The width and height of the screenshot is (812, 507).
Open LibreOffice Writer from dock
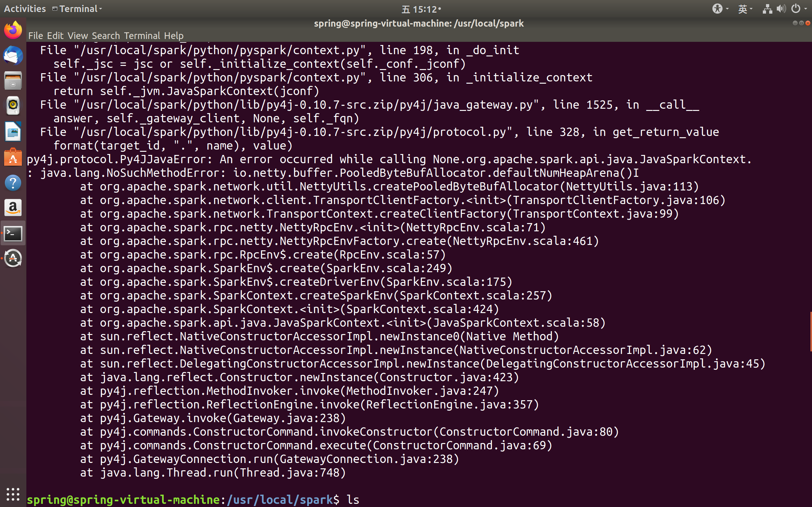tap(13, 131)
